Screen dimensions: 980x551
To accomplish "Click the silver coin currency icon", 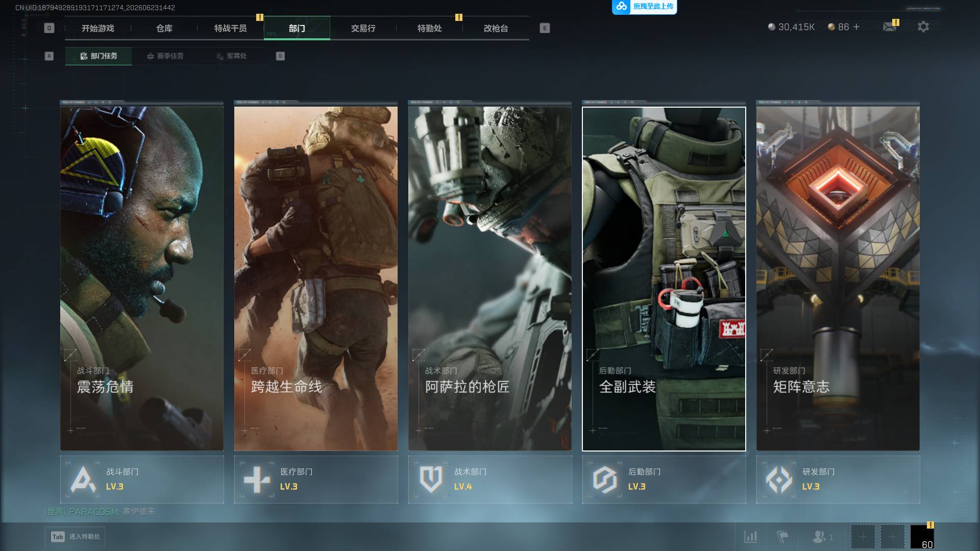I will tap(772, 27).
